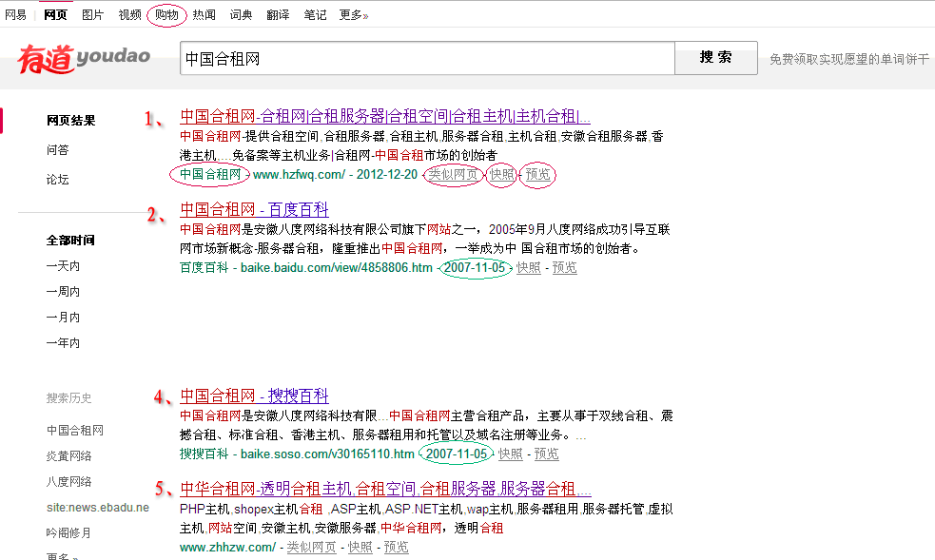935x560 pixels.
Task: Filter results to 一月内
Action: pyautogui.click(x=63, y=318)
